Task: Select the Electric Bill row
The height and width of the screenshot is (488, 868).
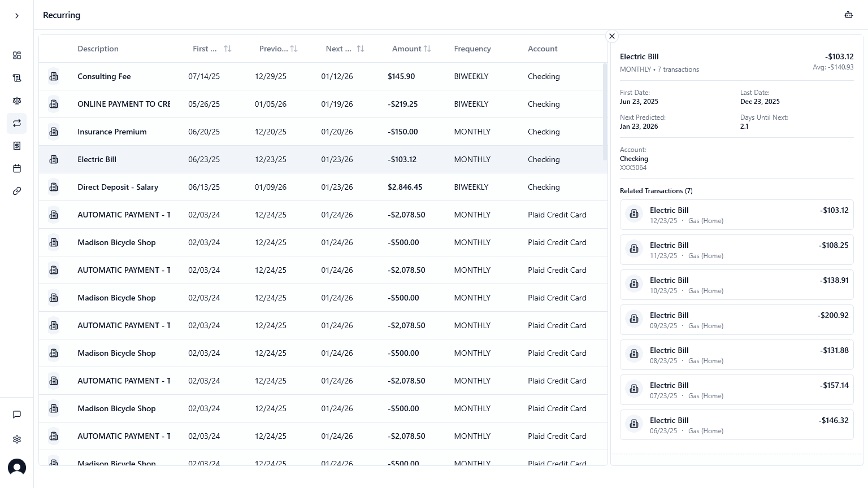Action: 226,159
